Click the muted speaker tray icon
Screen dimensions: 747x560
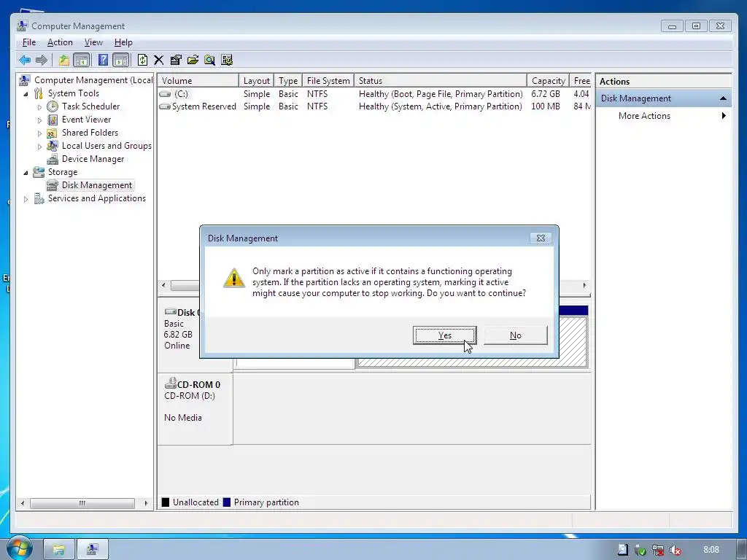676,550
